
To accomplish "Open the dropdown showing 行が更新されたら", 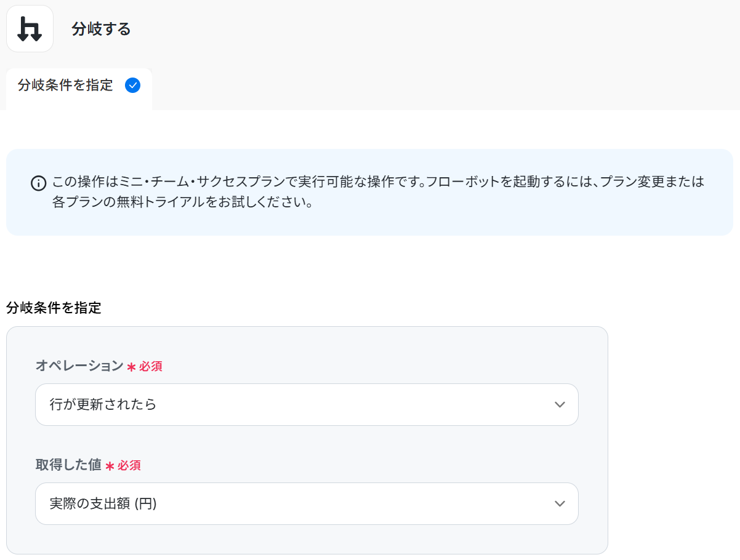I will click(x=296, y=405).
